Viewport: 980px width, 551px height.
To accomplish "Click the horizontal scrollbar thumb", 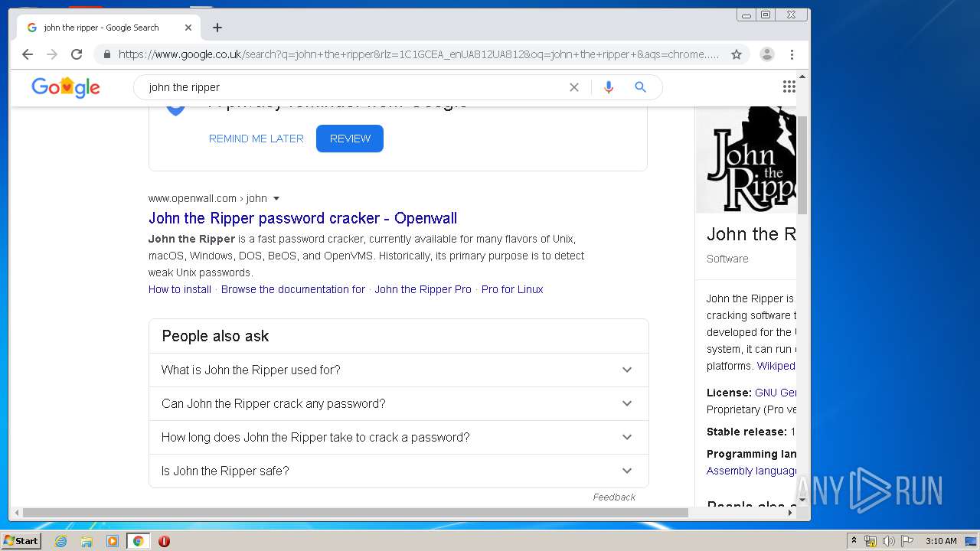I will 355,513.
